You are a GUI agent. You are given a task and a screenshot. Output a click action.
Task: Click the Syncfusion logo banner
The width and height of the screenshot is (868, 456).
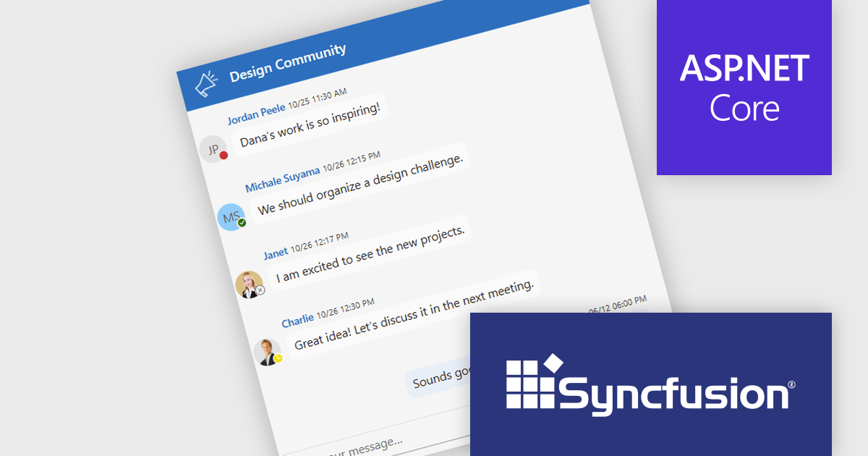(x=651, y=384)
